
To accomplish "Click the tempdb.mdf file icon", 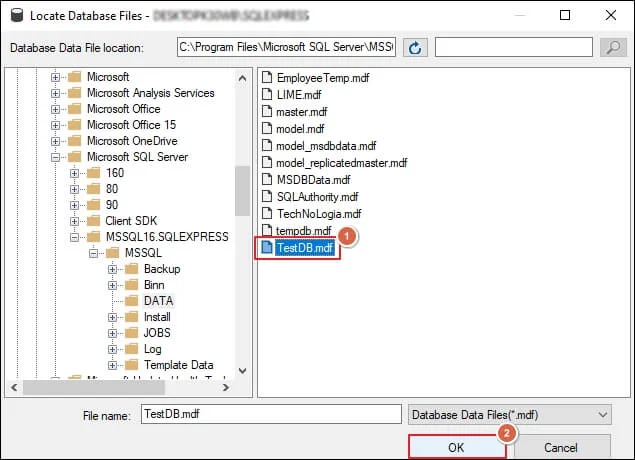I will click(266, 230).
